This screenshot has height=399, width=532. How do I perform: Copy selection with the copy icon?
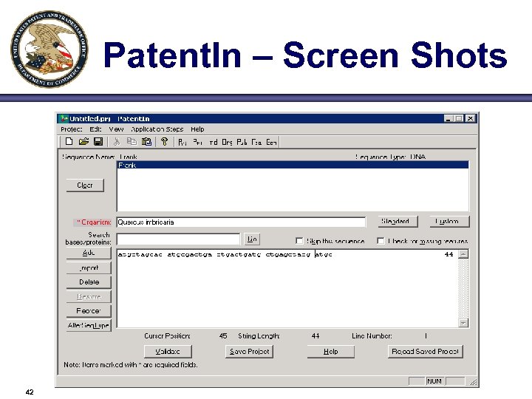tap(132, 141)
